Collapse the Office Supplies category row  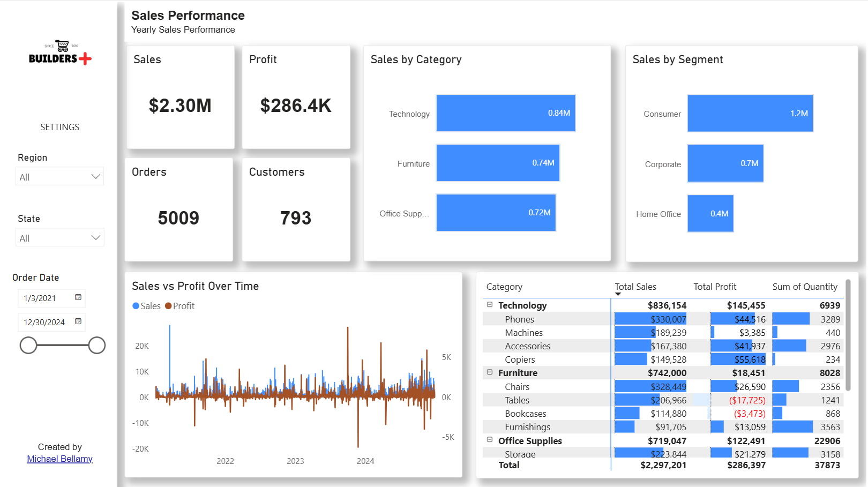[490, 440]
